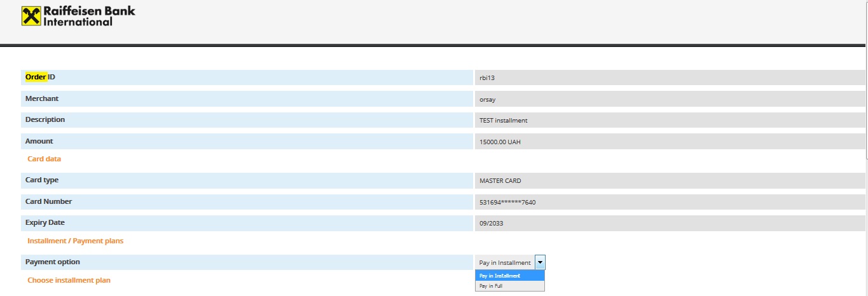Click the Raiffeisen Bank International logo
Viewport: 868px width, 296px height.
pos(78,16)
